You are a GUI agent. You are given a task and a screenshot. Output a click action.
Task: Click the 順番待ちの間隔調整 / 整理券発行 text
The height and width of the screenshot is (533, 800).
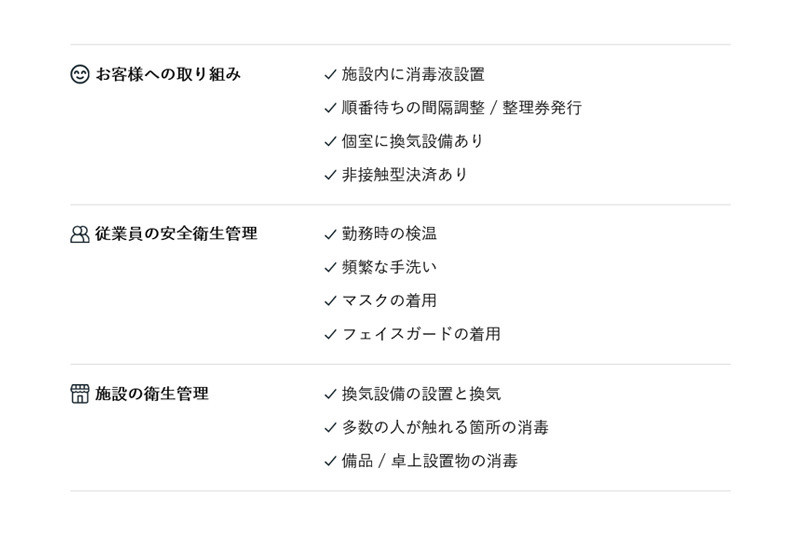[x=461, y=108]
